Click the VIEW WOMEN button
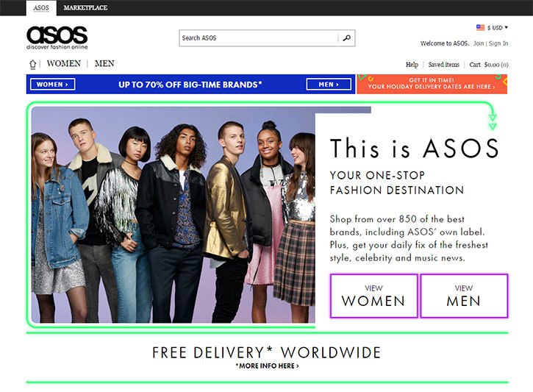The height and width of the screenshot is (392, 533). click(x=374, y=296)
